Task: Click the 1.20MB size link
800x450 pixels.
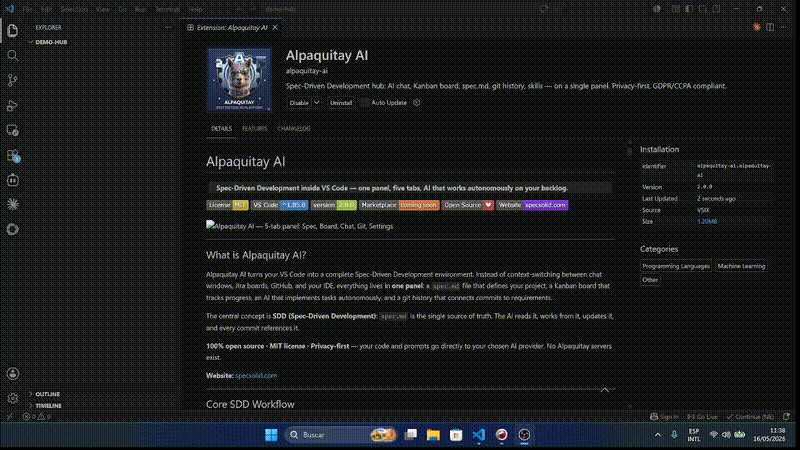Action: [x=707, y=221]
